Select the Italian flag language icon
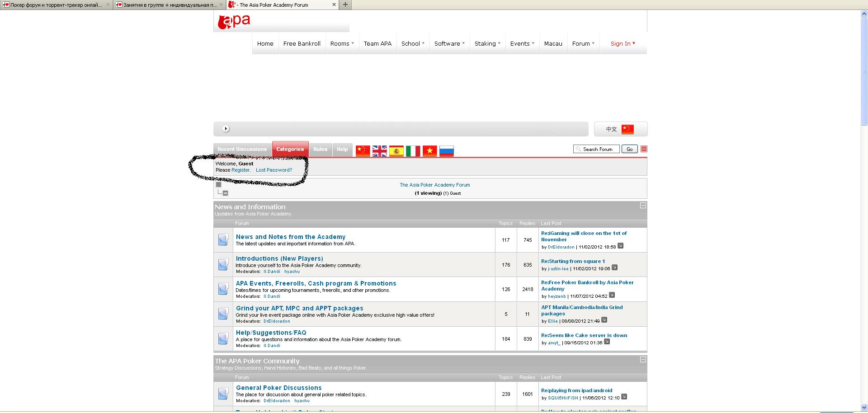The width and height of the screenshot is (868, 413). coord(413,151)
